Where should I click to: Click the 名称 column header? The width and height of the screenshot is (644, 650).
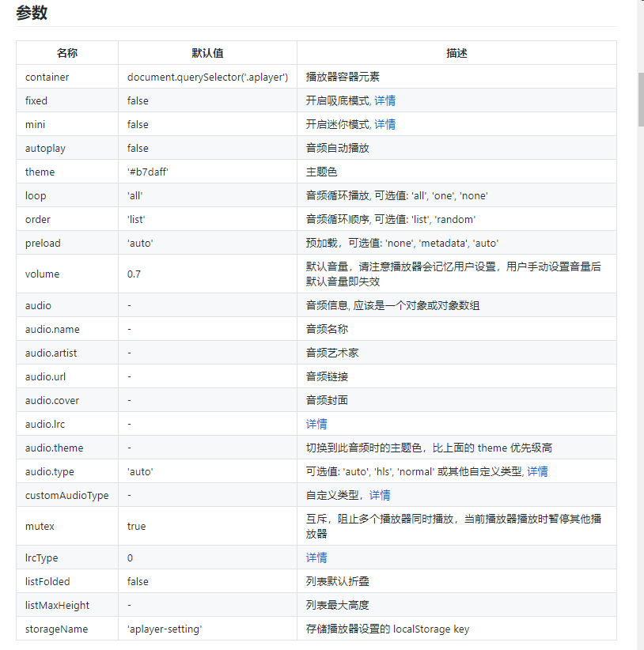67,53
